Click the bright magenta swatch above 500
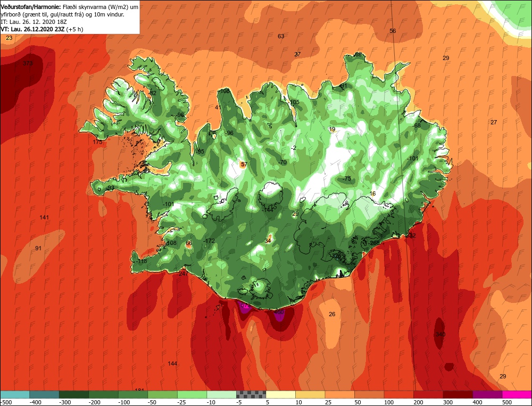 [x=517, y=394]
